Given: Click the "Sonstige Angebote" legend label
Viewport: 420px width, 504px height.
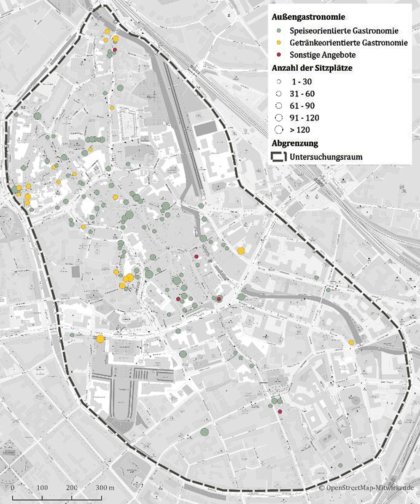Looking at the screenshot, I should coord(323,55).
